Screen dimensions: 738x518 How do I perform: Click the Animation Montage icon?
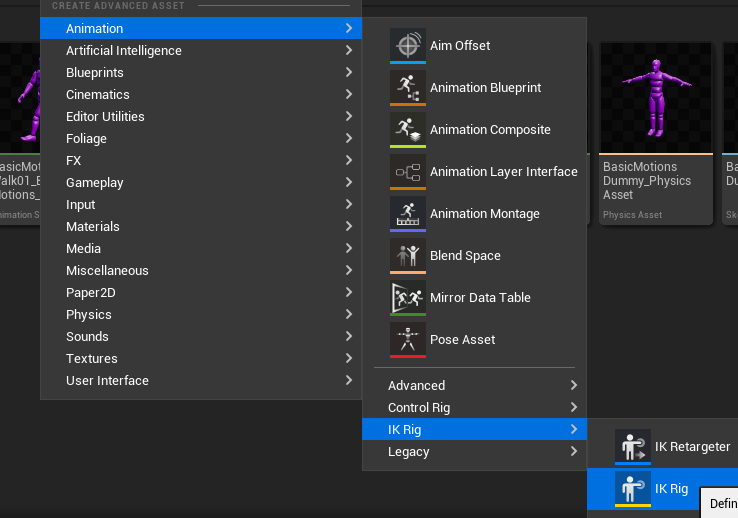407,214
